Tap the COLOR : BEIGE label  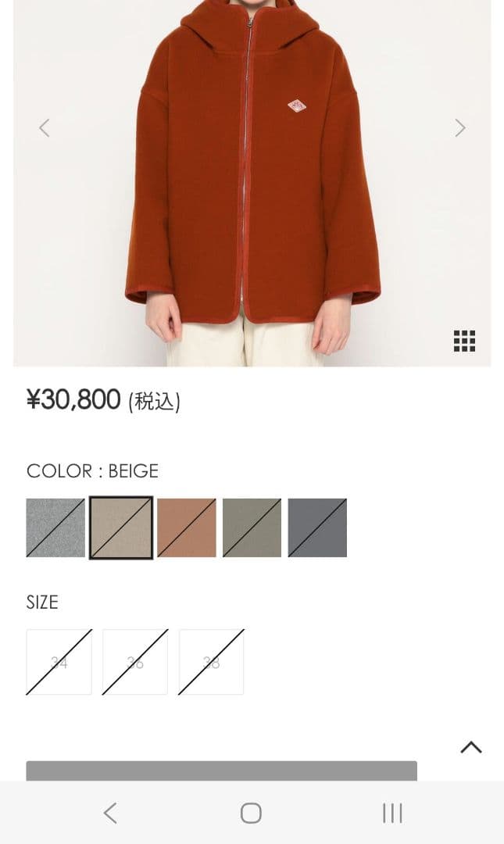click(x=93, y=471)
